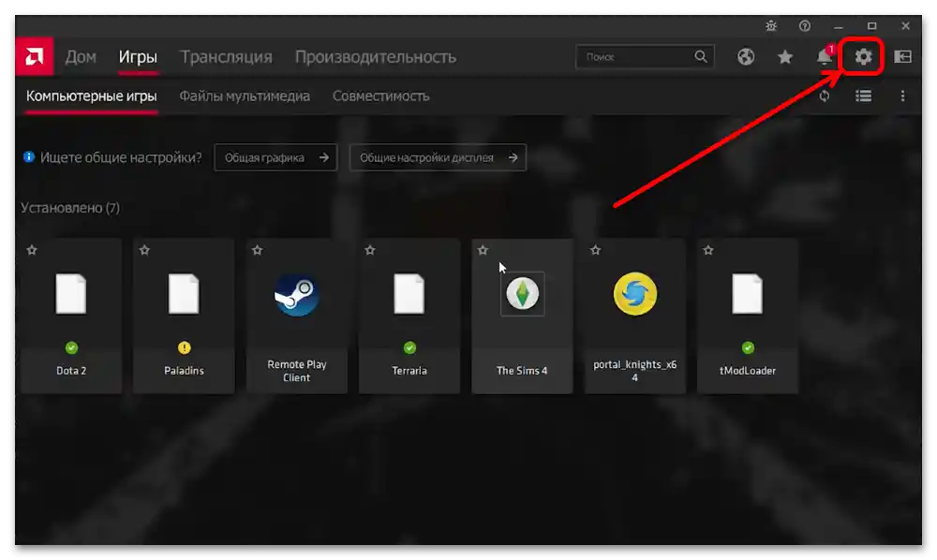Open settings gear icon

(863, 57)
